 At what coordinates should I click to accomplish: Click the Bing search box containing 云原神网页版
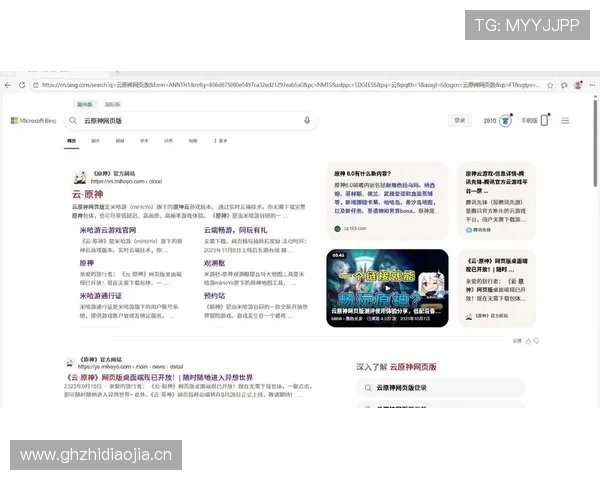[191, 121]
